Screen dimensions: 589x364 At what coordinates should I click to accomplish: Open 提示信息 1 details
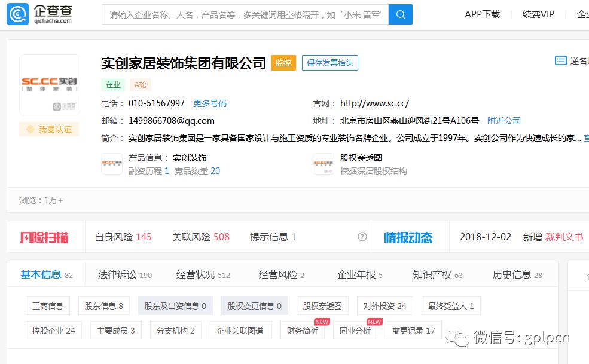click(273, 237)
